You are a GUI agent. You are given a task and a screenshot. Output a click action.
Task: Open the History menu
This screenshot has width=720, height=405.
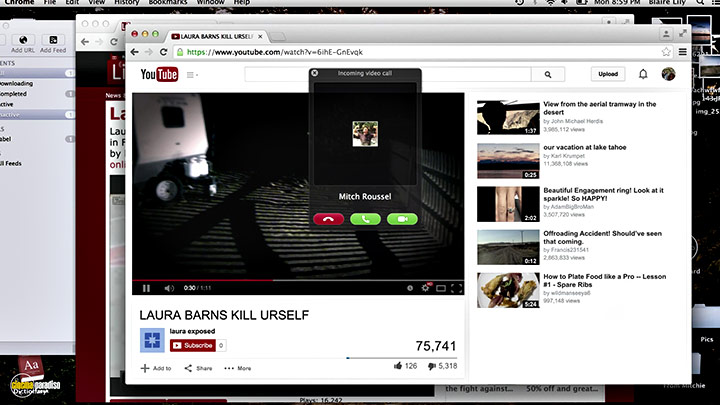pyautogui.click(x=126, y=2)
